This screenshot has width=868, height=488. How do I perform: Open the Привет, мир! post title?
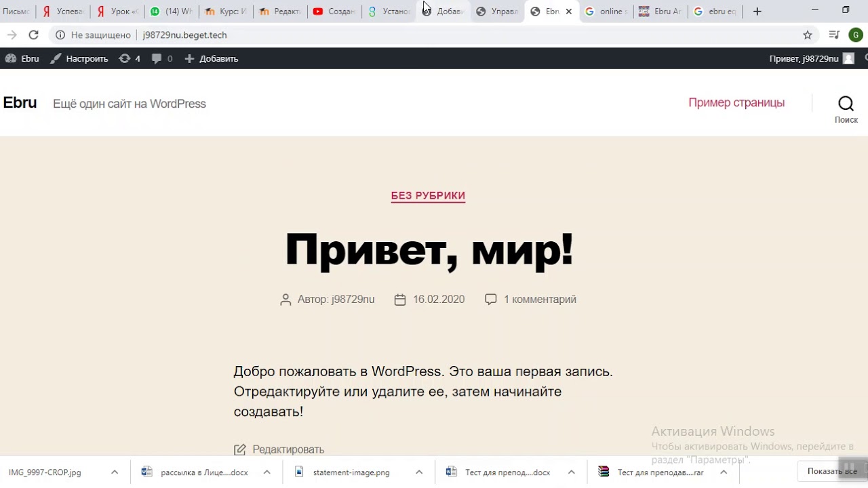pos(429,250)
